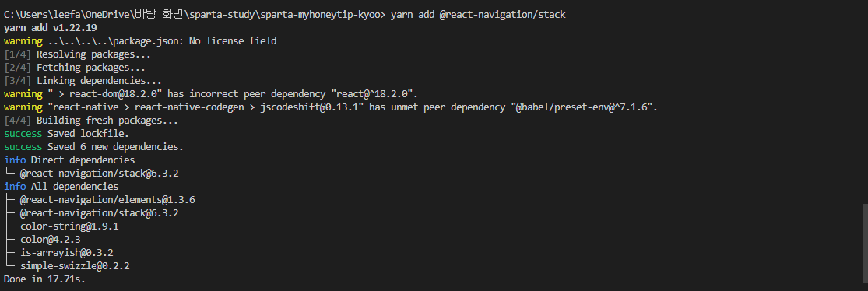
Task: Click the '[2/4] Fetching packages...' line
Action: pos(75,68)
